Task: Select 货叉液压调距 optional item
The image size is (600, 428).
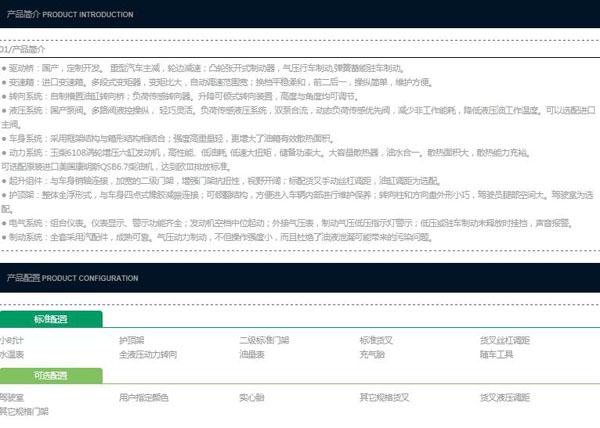Action: click(504, 398)
